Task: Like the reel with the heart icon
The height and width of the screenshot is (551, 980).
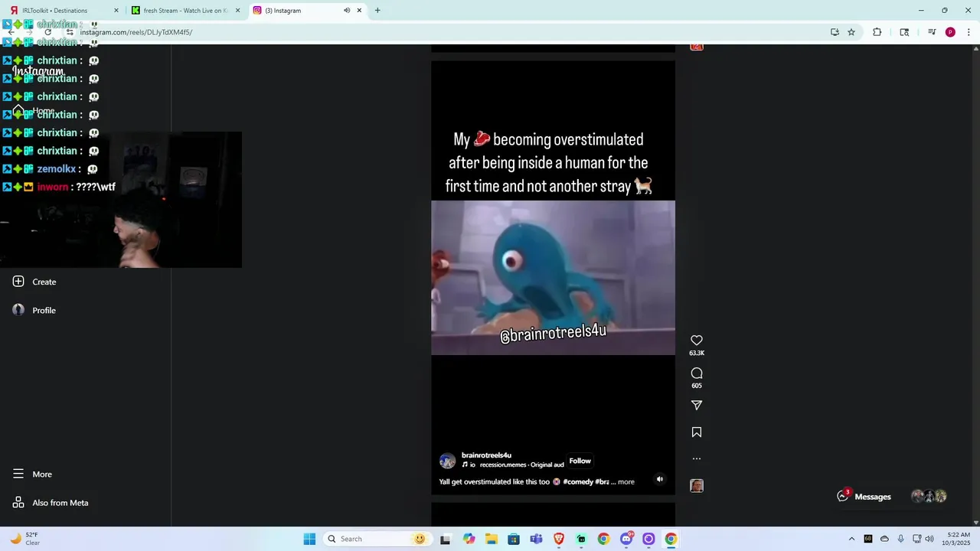Action: pos(696,341)
